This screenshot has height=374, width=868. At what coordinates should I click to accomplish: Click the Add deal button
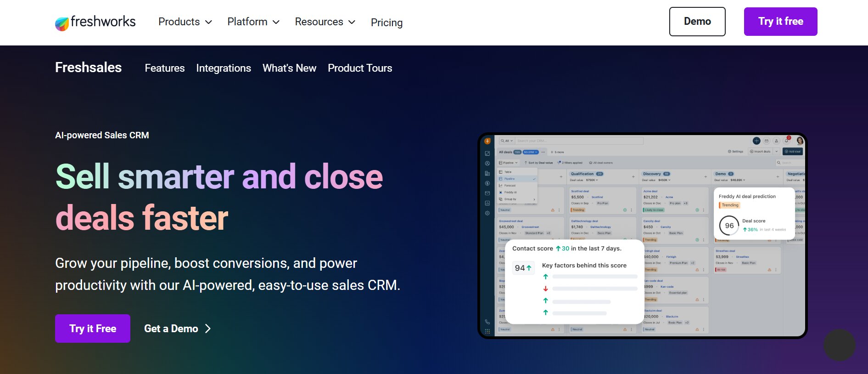tap(793, 151)
